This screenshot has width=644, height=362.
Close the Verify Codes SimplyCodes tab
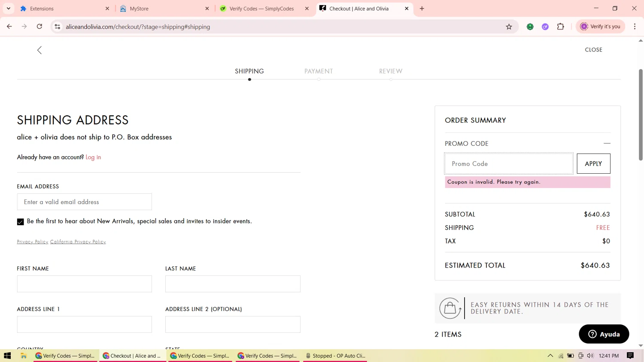[307, 9]
